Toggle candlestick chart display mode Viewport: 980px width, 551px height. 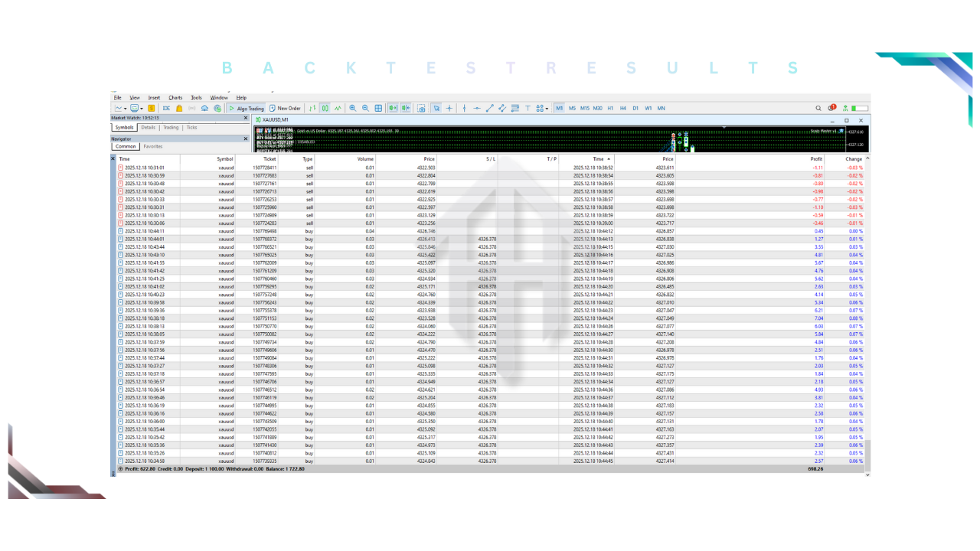tap(325, 109)
